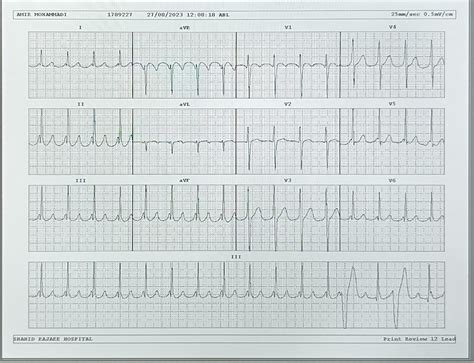Click the second wide ectopic beat in rhythm strip
Image resolution: width=474 pixels, height=363 pixels.
tap(400, 297)
